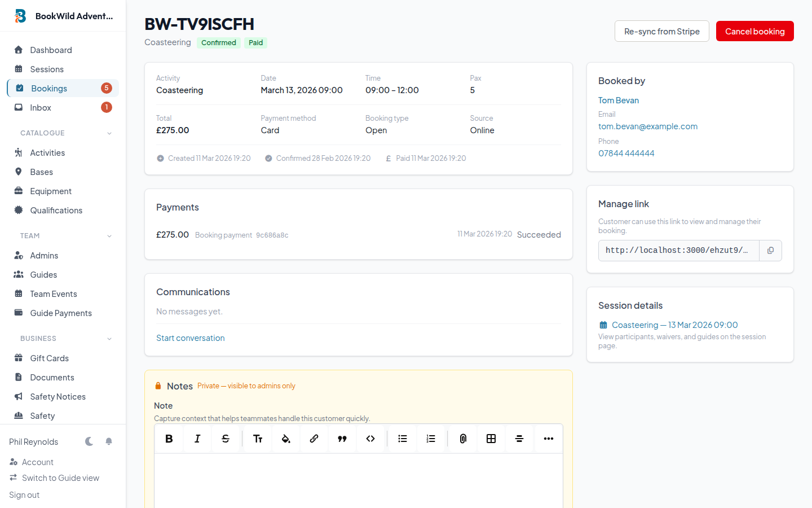This screenshot has width=812, height=508.
Task: Insert code with the code icon
Action: [370, 439]
